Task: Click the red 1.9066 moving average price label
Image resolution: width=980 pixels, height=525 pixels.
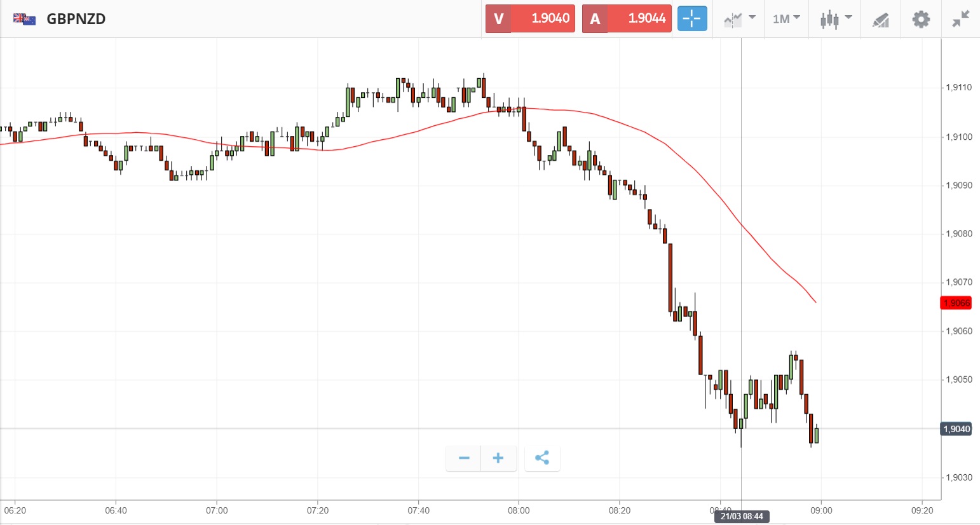Action: (956, 303)
